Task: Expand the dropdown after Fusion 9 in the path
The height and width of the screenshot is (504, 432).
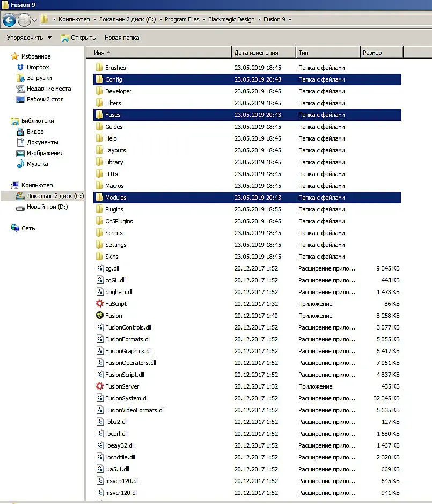Action: pyautogui.click(x=290, y=20)
